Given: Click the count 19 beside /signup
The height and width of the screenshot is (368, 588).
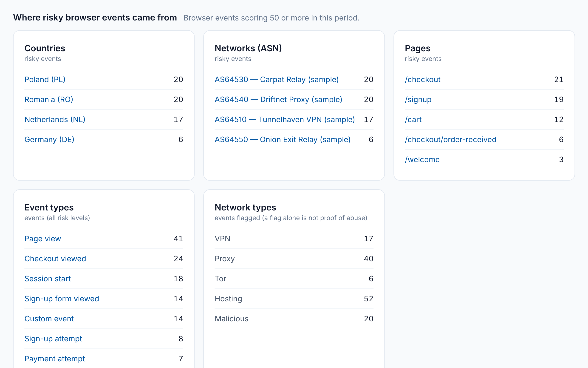Looking at the screenshot, I should coord(559,99).
